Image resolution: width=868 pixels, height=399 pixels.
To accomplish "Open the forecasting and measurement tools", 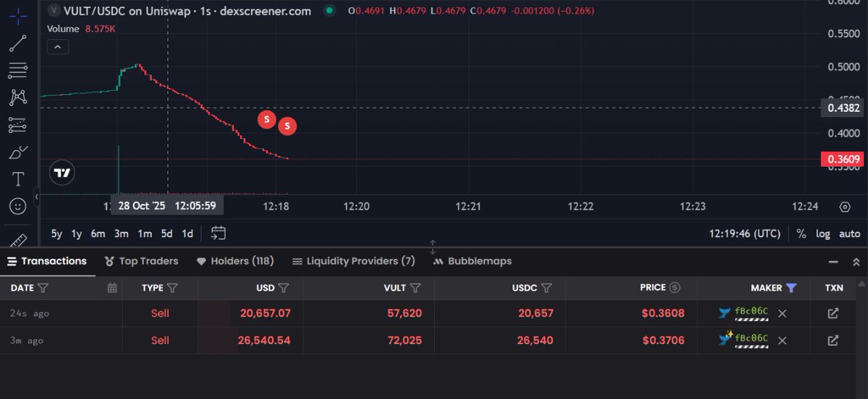I will [18, 124].
